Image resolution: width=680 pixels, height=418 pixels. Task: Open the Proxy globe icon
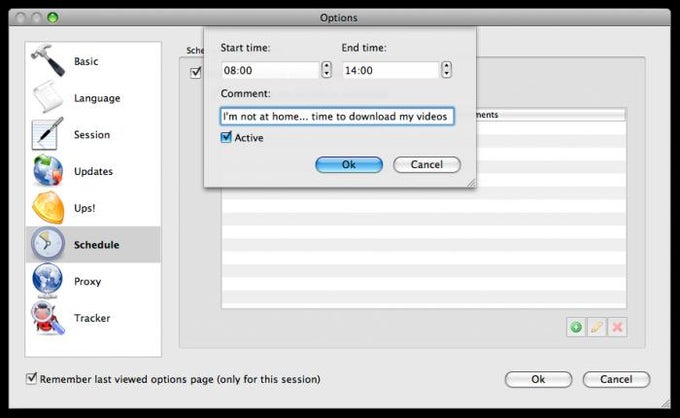pyautogui.click(x=48, y=281)
